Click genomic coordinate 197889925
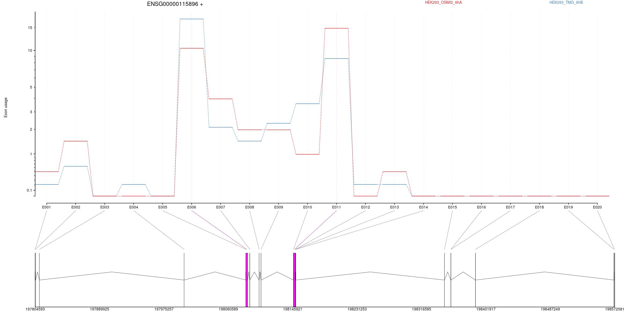The width and height of the screenshot is (644, 322). [100, 309]
